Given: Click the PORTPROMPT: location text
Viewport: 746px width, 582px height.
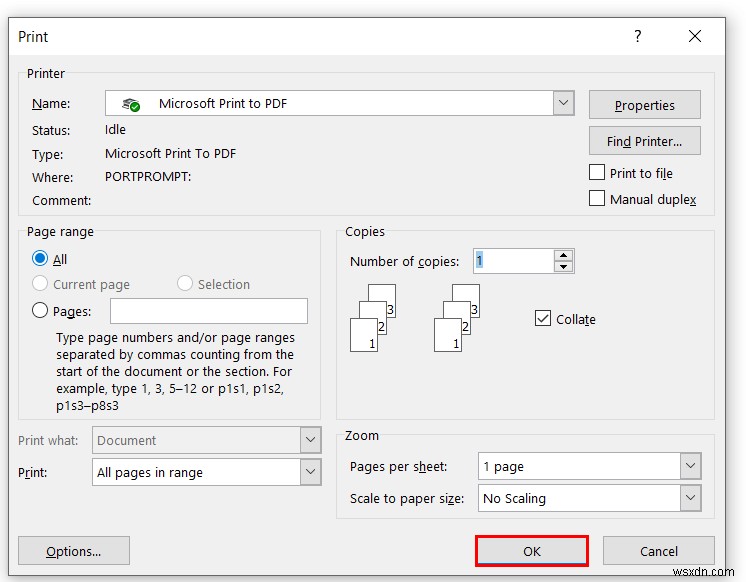Looking at the screenshot, I should pyautogui.click(x=148, y=177).
